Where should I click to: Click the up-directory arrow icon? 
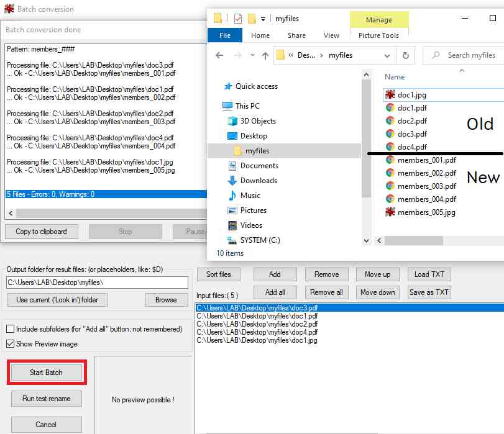click(265, 55)
